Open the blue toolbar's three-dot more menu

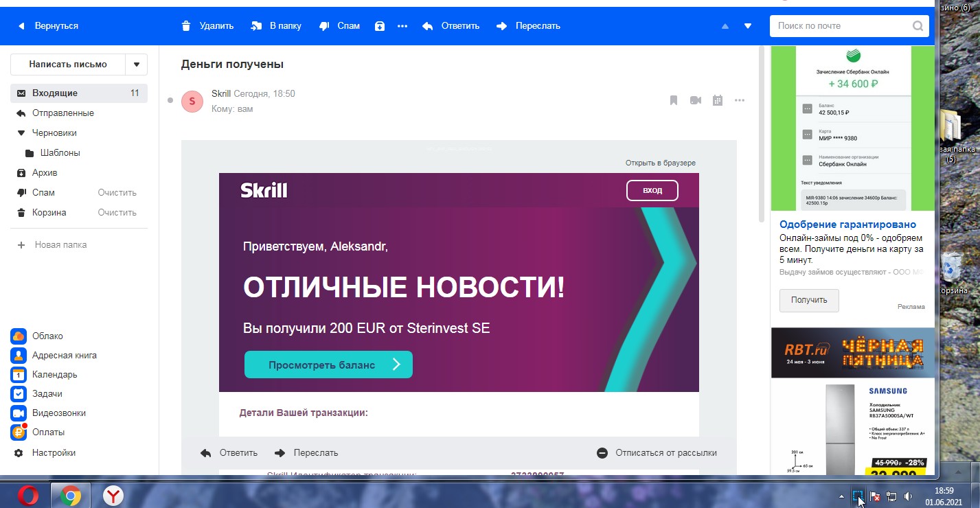tap(402, 26)
